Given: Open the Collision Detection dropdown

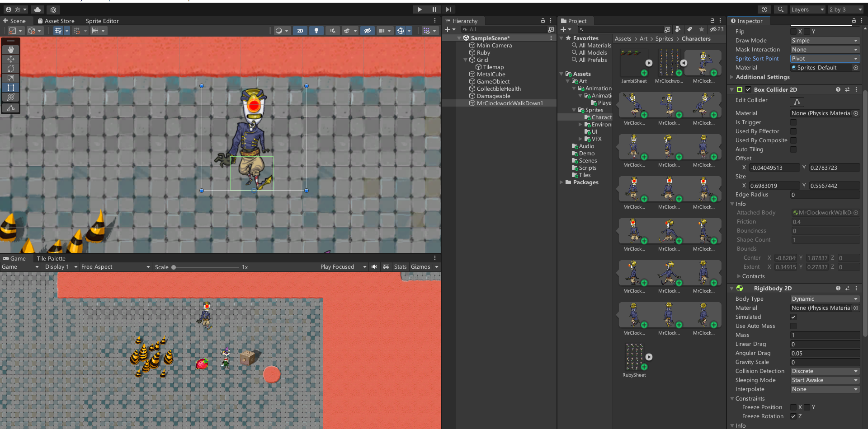Looking at the screenshot, I should [x=824, y=371].
